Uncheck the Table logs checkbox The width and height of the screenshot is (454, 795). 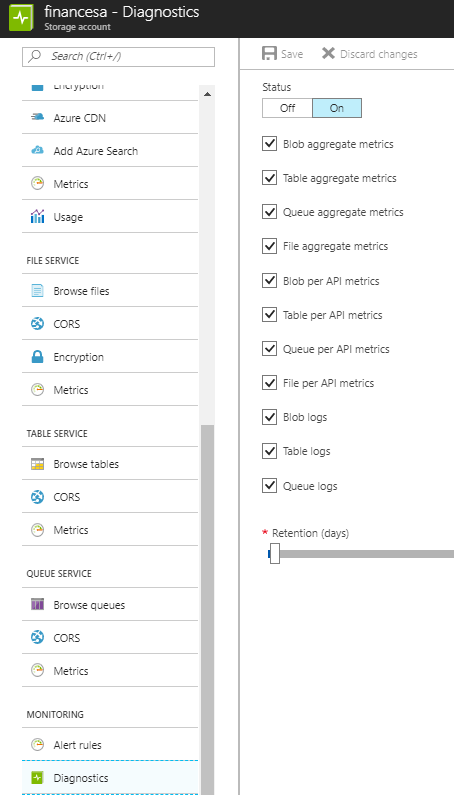(269, 451)
